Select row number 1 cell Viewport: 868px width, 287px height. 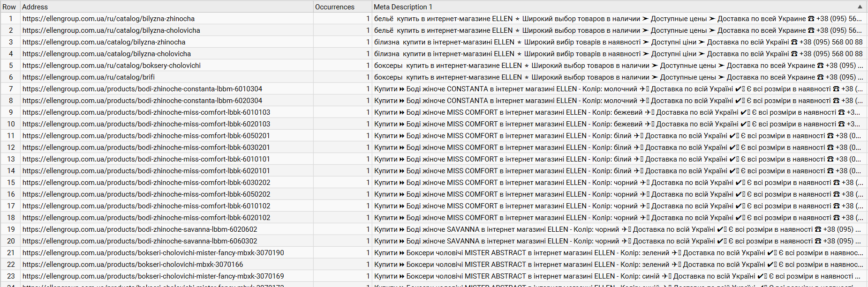(10, 19)
